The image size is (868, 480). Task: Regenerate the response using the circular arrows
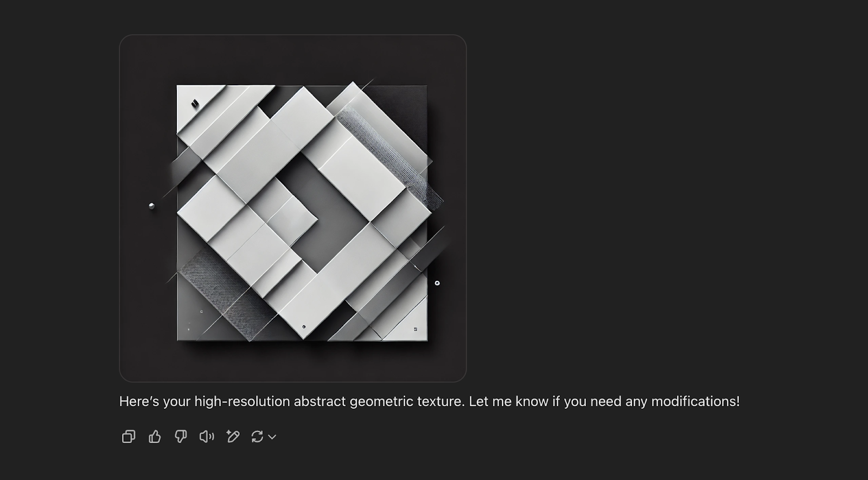pos(257,437)
